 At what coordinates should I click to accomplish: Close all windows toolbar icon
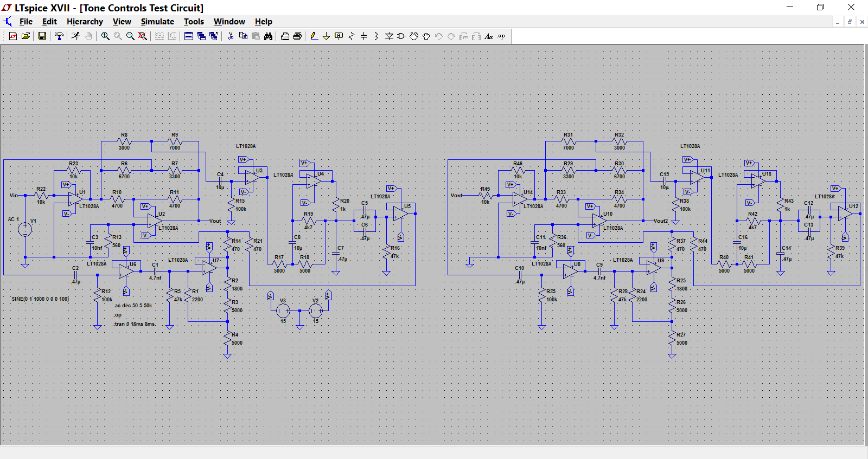point(214,36)
